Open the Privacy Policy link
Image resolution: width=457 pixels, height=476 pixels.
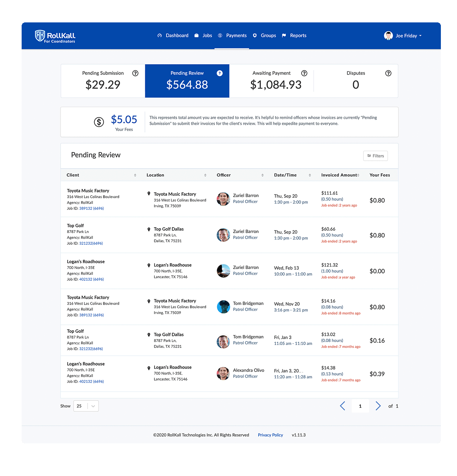(270, 435)
